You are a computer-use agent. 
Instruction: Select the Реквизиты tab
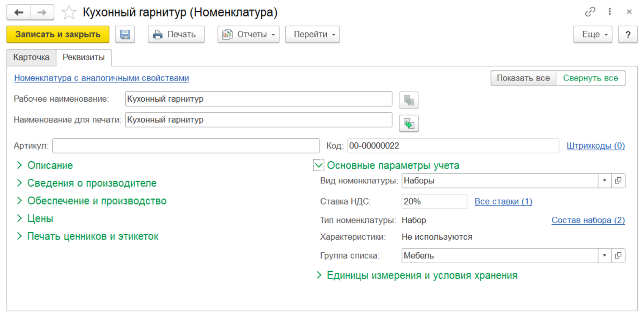coord(84,57)
